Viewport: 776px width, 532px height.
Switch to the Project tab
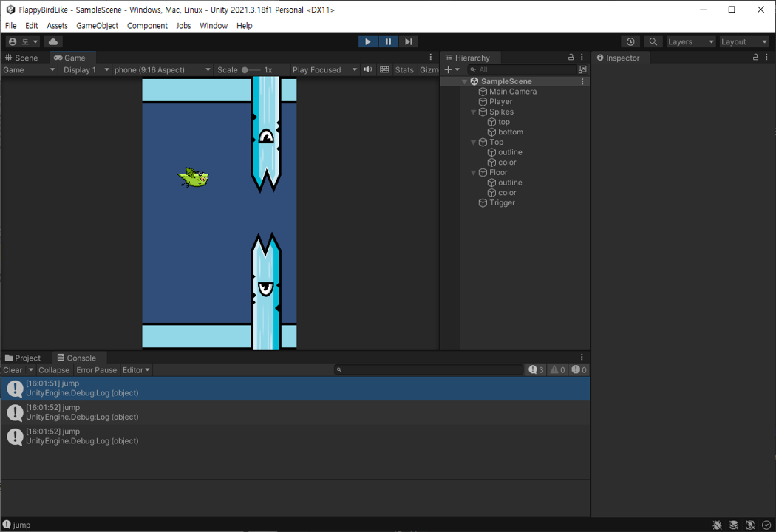pos(23,358)
